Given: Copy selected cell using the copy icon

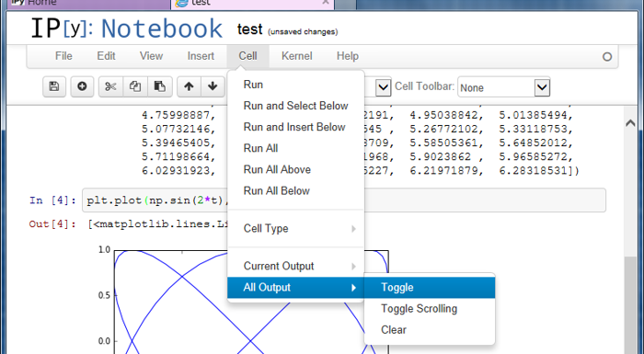Looking at the screenshot, I should pyautogui.click(x=135, y=86).
